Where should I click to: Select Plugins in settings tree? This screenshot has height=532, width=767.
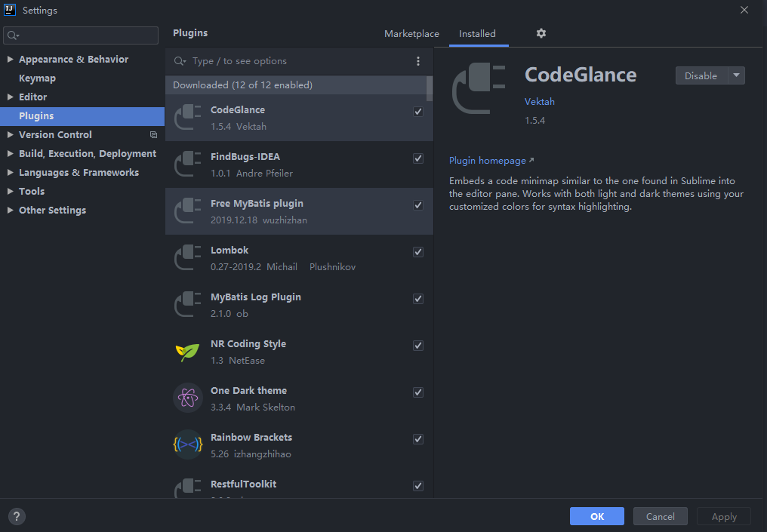82,116
